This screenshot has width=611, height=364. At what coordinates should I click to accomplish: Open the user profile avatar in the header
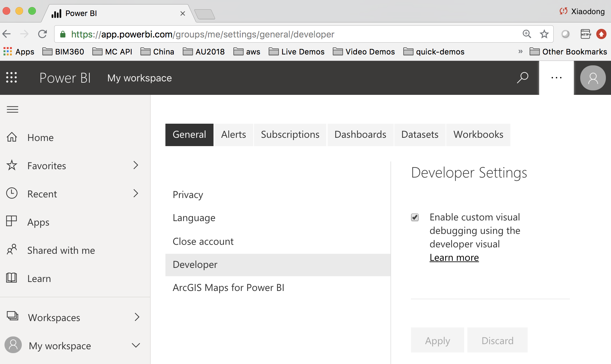pyautogui.click(x=593, y=78)
